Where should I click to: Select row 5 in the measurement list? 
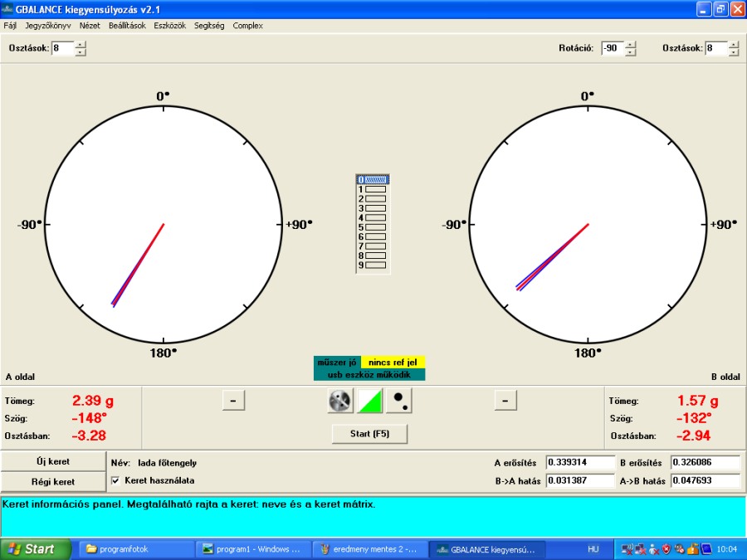coord(373,227)
